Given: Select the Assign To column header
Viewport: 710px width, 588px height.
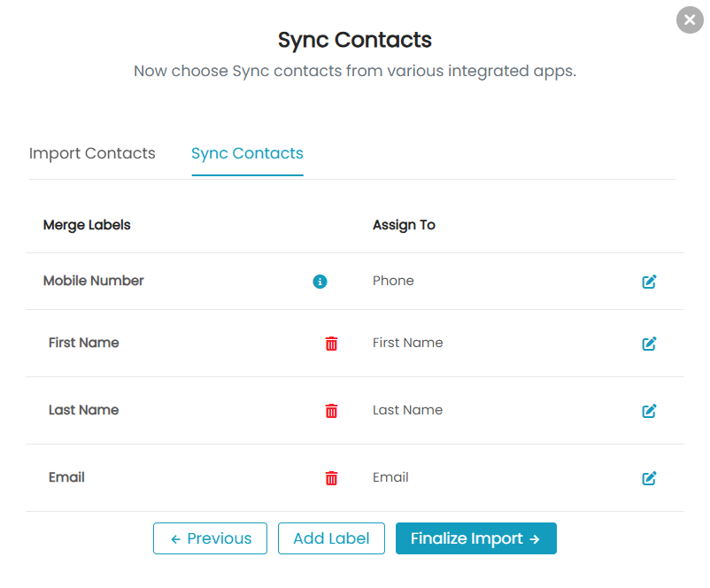Looking at the screenshot, I should 404,225.
